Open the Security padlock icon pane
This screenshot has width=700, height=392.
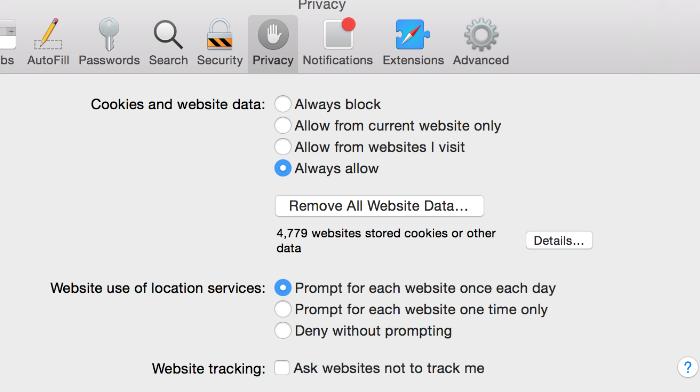click(x=219, y=35)
